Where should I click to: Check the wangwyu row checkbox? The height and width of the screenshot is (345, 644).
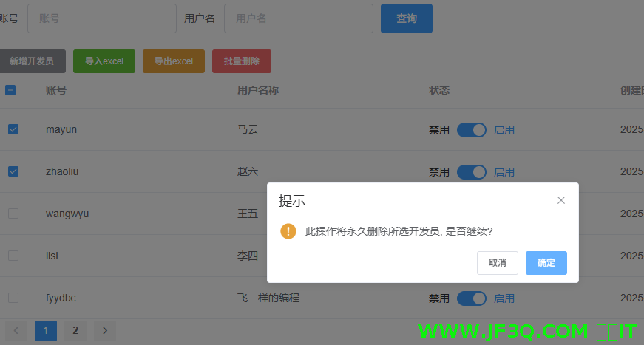13,214
